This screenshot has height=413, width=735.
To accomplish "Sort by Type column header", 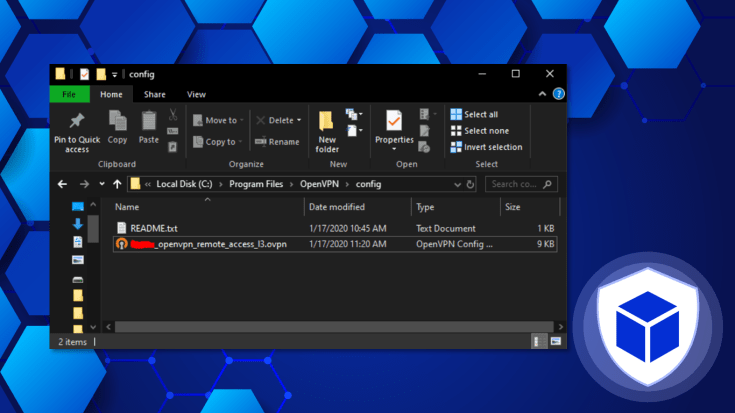I will point(456,207).
